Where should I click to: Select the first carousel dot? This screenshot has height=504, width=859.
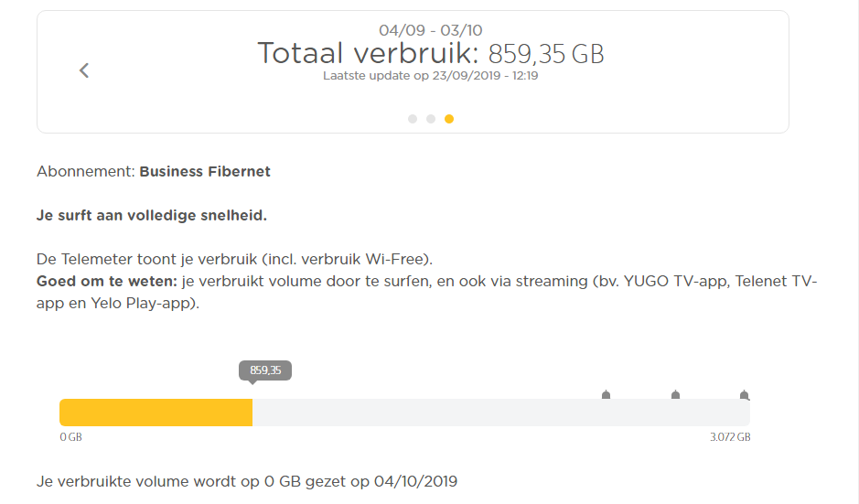(x=413, y=119)
